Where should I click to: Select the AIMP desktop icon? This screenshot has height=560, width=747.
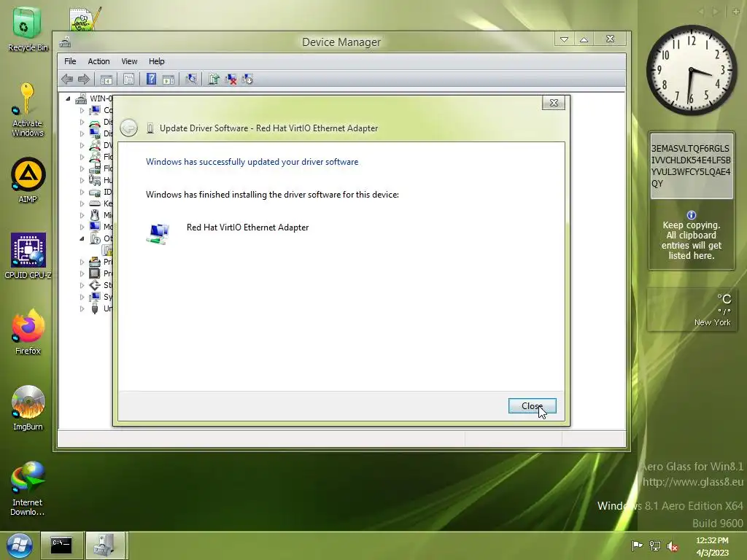coord(28,180)
